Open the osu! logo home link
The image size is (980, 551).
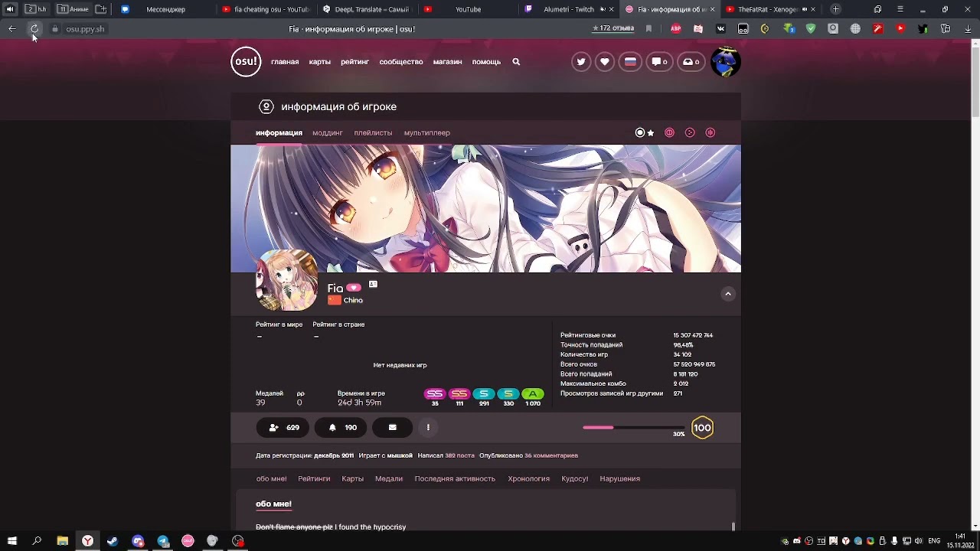[x=246, y=62]
